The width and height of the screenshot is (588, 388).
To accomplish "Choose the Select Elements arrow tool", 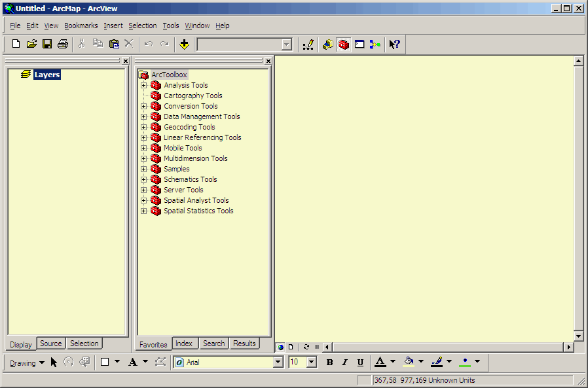I will 54,362.
